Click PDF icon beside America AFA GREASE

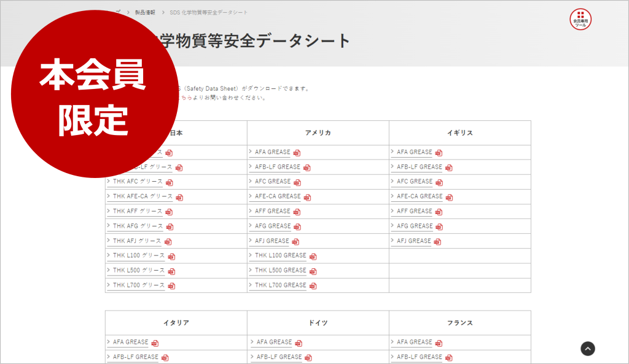[297, 153]
